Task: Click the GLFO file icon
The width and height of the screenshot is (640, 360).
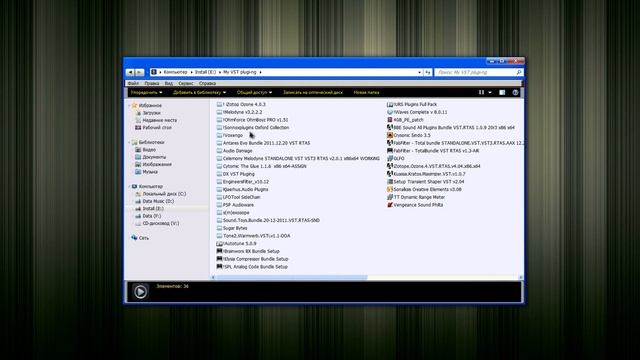Action: coord(390,158)
